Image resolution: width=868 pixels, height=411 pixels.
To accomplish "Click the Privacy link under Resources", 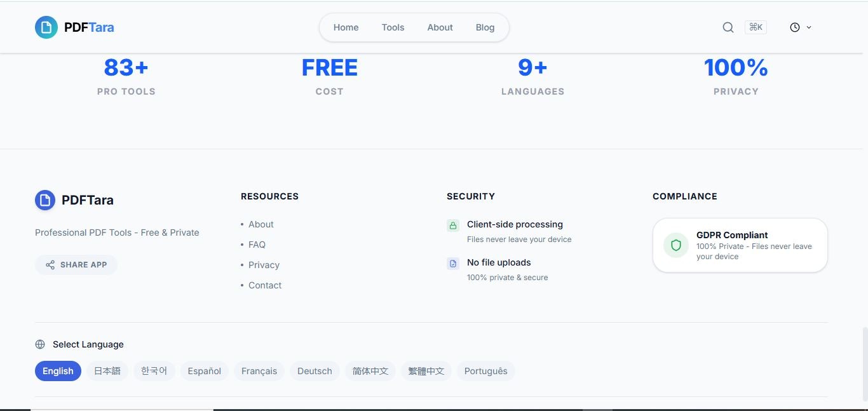I will coord(264,265).
